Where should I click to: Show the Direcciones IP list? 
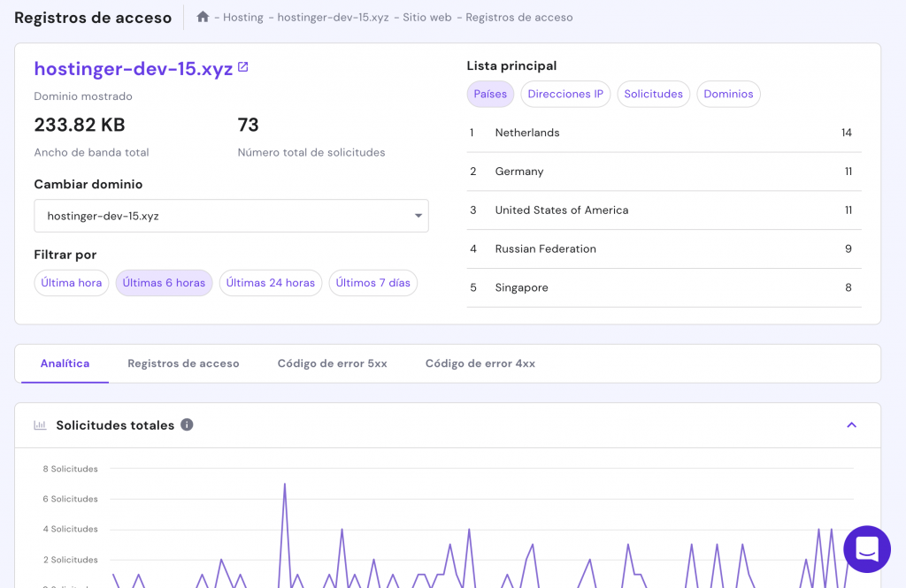click(x=565, y=95)
